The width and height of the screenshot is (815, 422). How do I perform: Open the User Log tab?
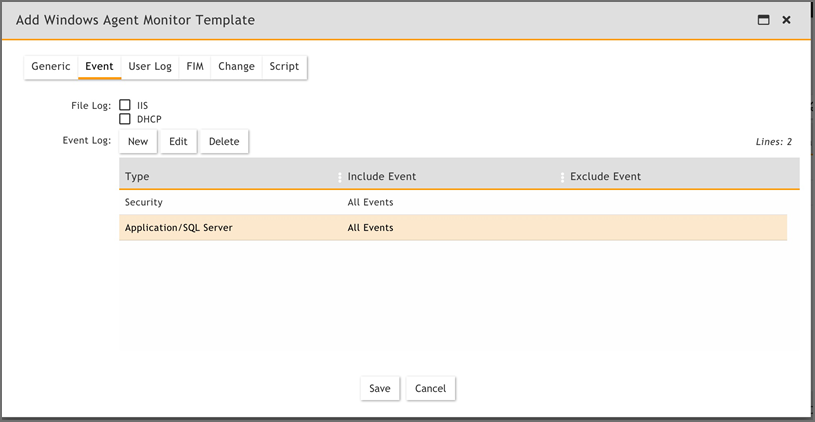(150, 67)
